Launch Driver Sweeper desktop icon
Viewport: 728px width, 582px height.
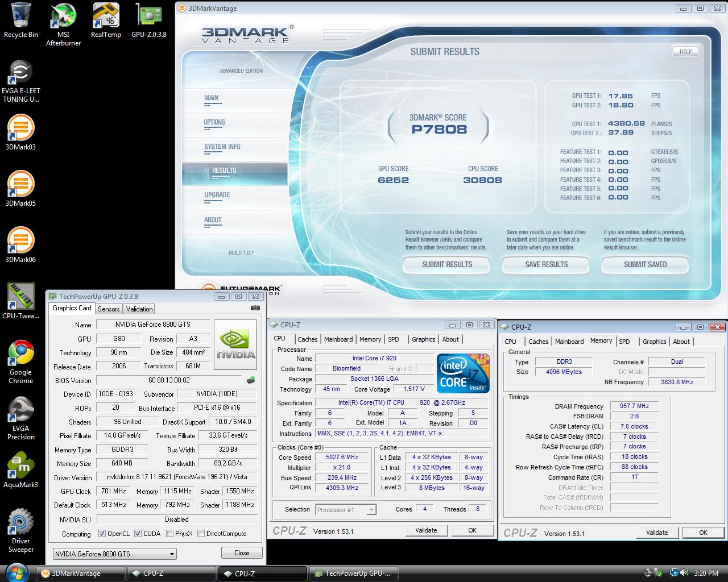click(x=21, y=531)
